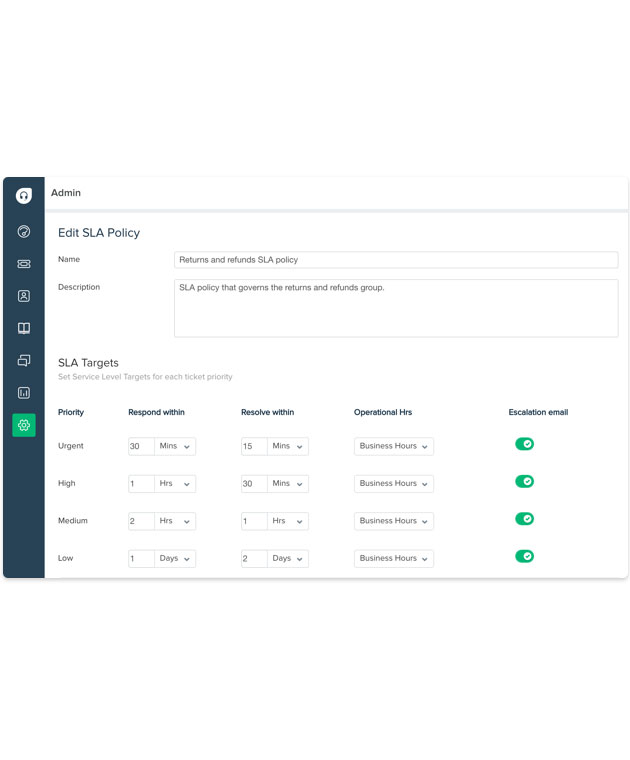Screen dimensions: 630x760
Task: Open Urgent resolve-within unit dropdown (Mins)
Action: 288,446
